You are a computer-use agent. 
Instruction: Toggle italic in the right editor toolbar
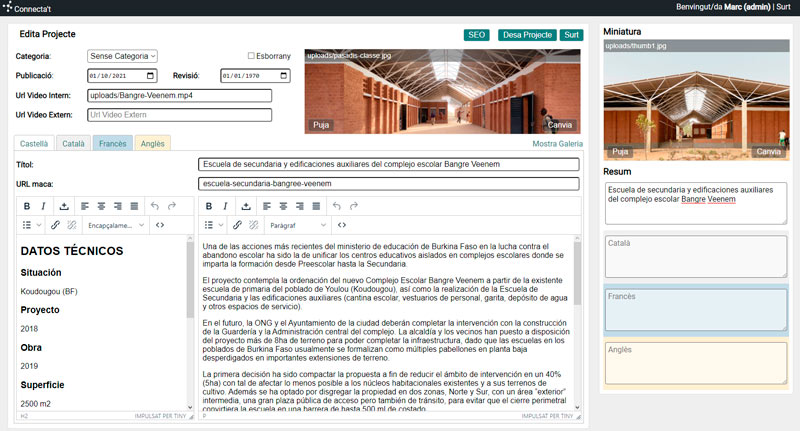click(225, 206)
